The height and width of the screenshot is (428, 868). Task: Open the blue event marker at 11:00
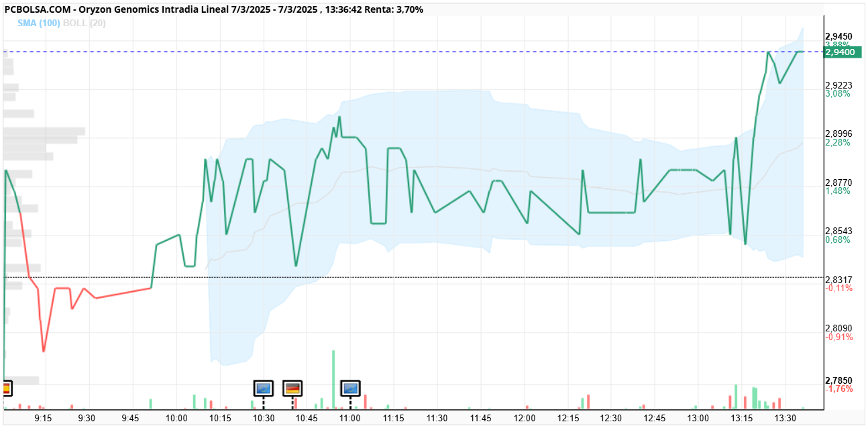[x=351, y=388]
